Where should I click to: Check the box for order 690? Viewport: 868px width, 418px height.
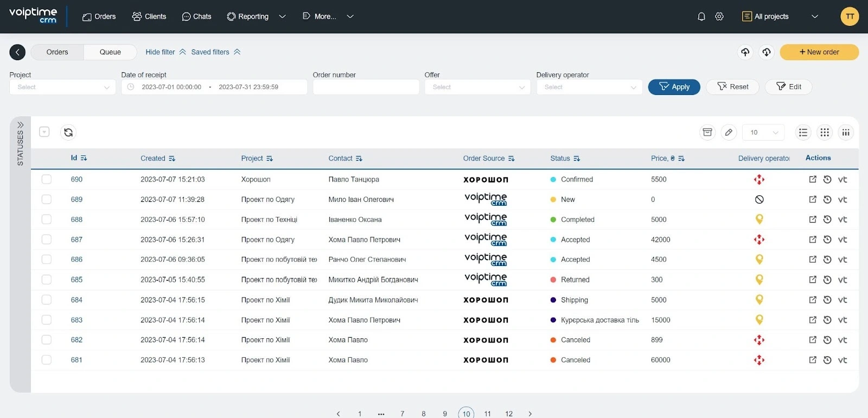tap(47, 180)
